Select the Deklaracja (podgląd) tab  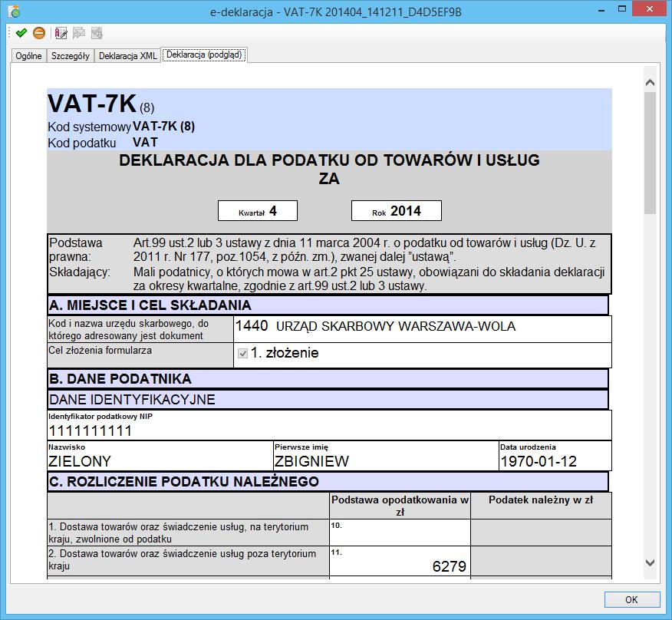204,55
